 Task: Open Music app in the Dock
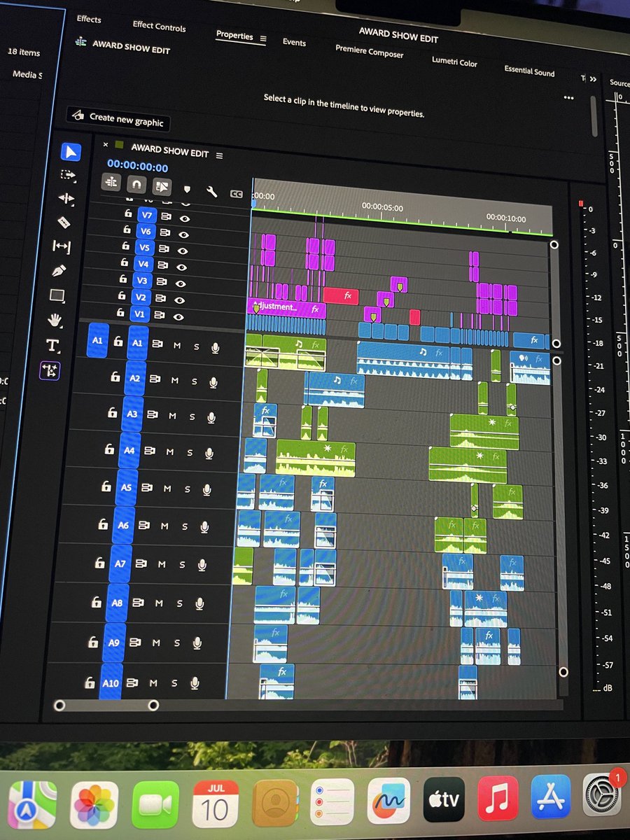click(x=497, y=798)
